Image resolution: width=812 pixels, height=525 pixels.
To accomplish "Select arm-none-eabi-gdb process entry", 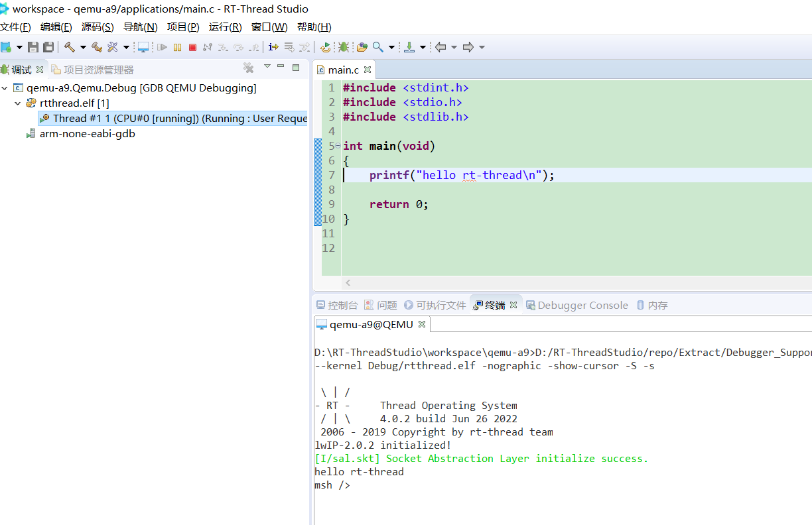I will click(87, 134).
